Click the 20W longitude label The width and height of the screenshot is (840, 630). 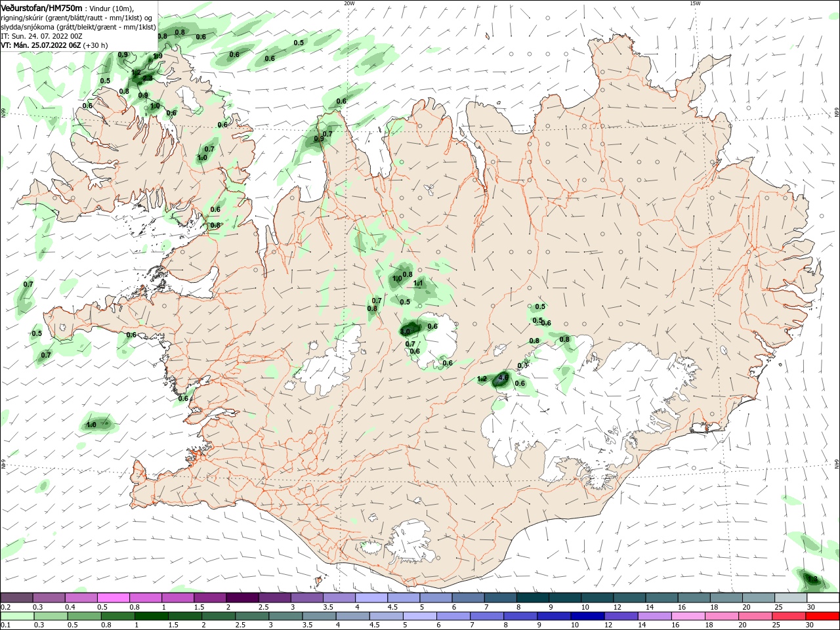[349, 3]
